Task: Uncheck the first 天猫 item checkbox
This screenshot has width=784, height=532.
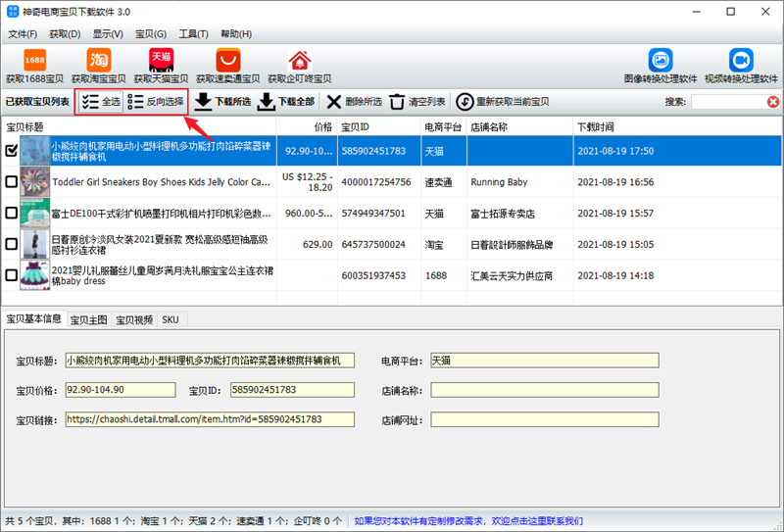Action: tap(12, 151)
